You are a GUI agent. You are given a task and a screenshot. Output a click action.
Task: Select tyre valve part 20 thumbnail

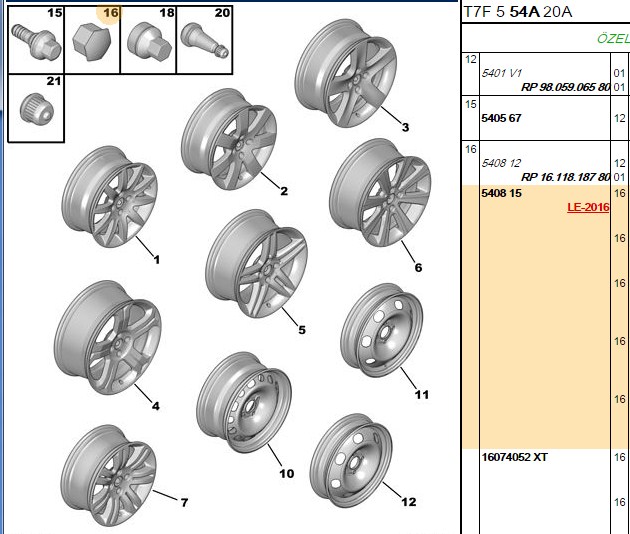pyautogui.click(x=205, y=40)
